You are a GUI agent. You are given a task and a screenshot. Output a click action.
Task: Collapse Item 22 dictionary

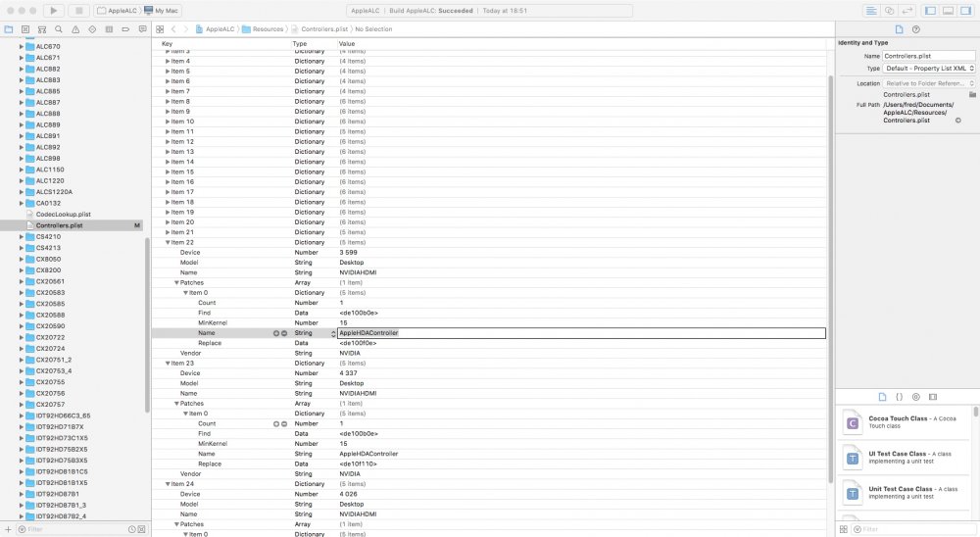168,243
